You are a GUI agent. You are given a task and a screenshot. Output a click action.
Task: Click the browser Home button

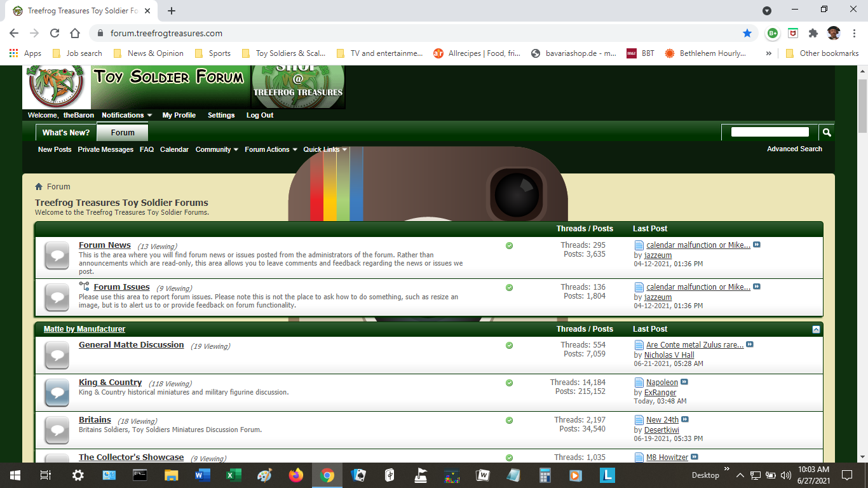tap(75, 33)
